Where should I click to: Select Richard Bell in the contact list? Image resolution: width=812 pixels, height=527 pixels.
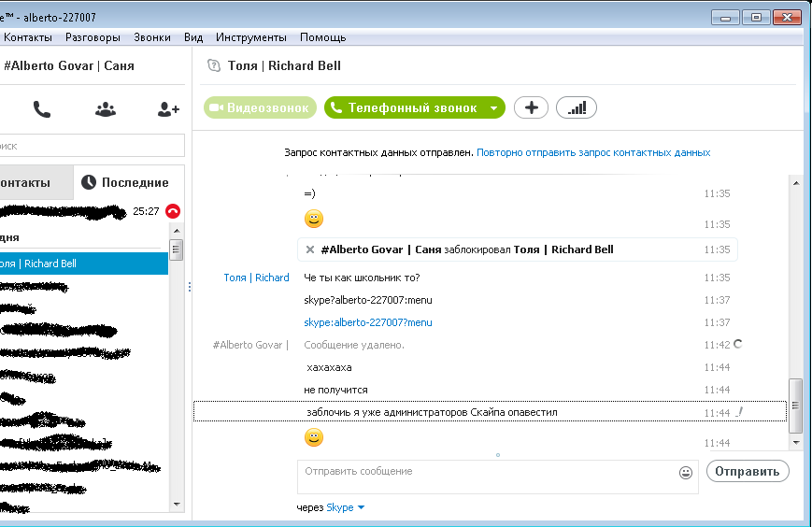point(84,263)
